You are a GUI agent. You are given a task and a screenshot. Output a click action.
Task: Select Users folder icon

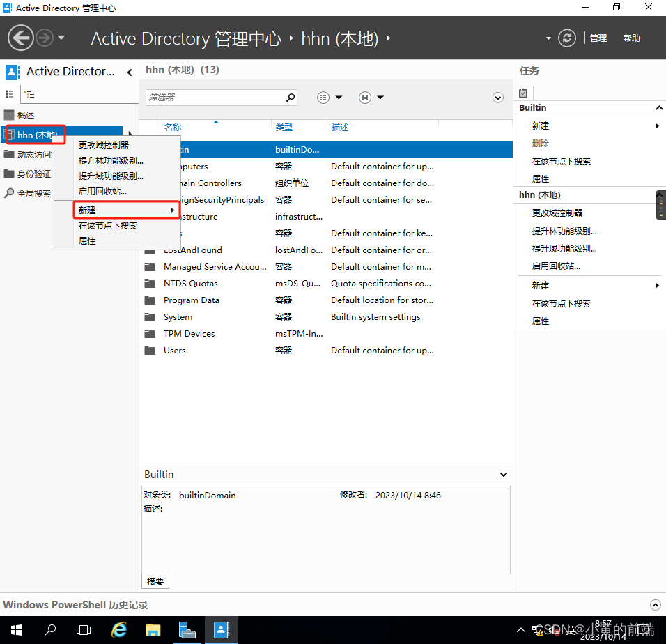point(150,351)
